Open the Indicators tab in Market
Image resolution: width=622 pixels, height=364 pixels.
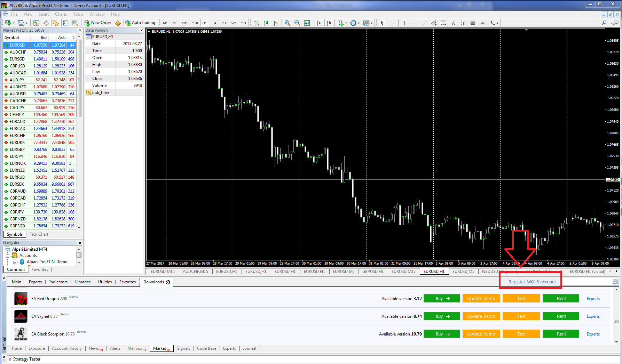pos(58,282)
